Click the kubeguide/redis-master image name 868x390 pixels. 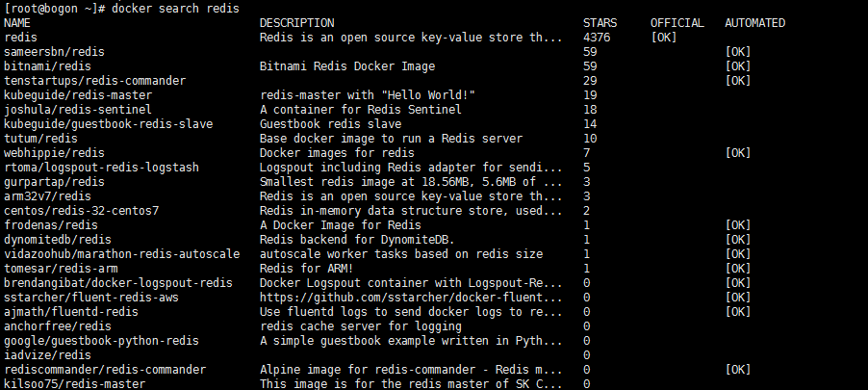pyautogui.click(x=78, y=94)
